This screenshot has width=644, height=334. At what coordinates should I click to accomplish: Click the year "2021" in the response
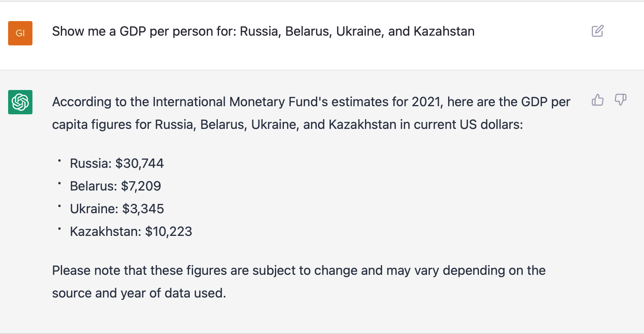click(426, 102)
